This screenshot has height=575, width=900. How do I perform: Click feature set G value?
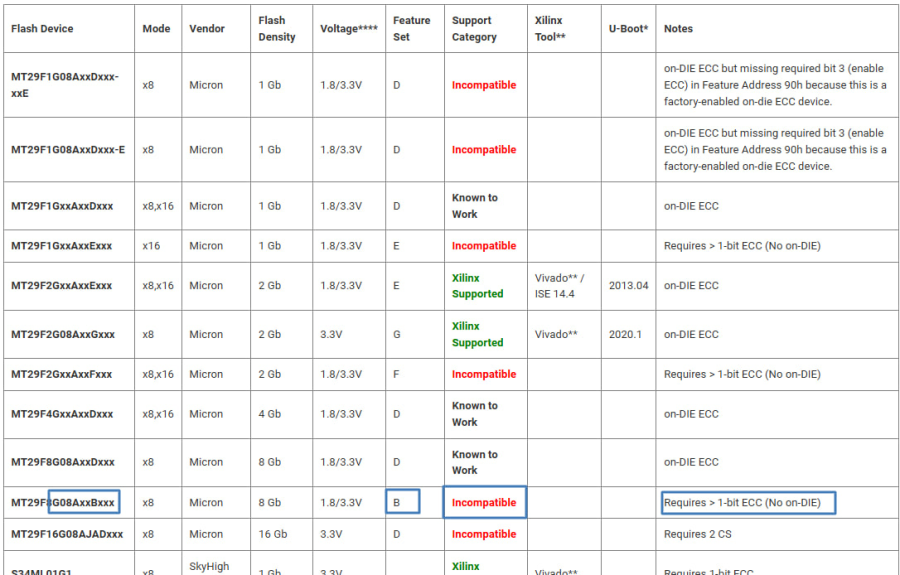(397, 334)
